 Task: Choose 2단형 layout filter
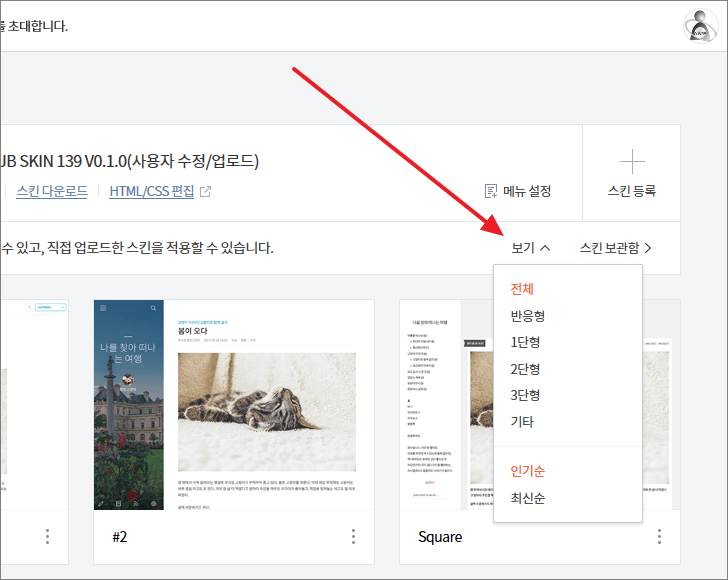coord(525,369)
